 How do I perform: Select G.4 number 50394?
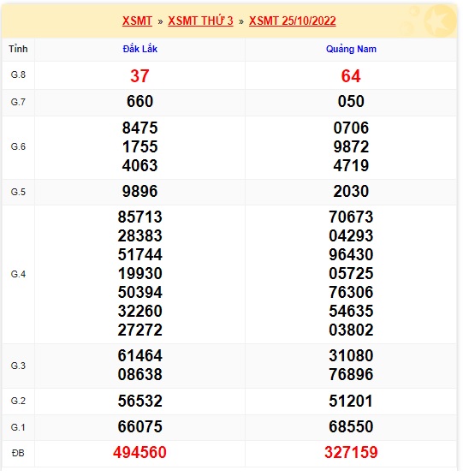pyautogui.click(x=139, y=292)
